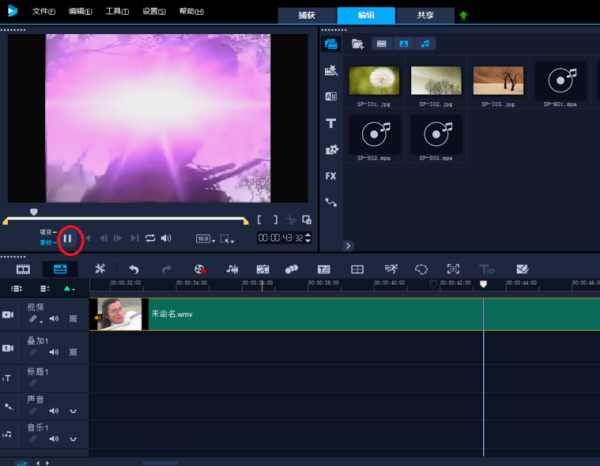Click the preview scrubber playhead marker
Viewport: 600px width, 466px height.
34,212
